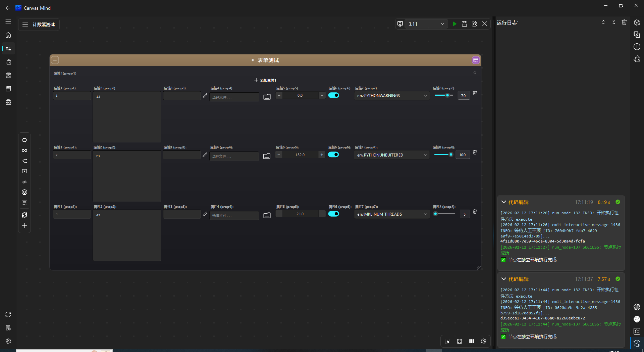Click the prop1 input field containing 1
Screen dimensions: 644x352
tap(72, 96)
